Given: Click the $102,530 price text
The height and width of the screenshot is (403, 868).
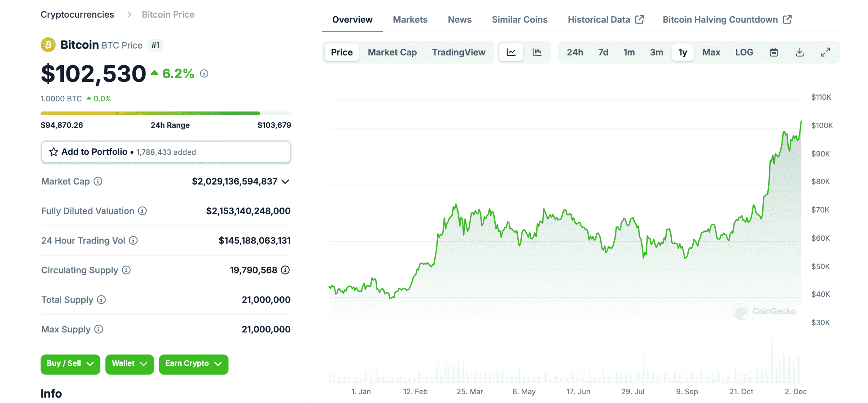Looking at the screenshot, I should point(93,73).
